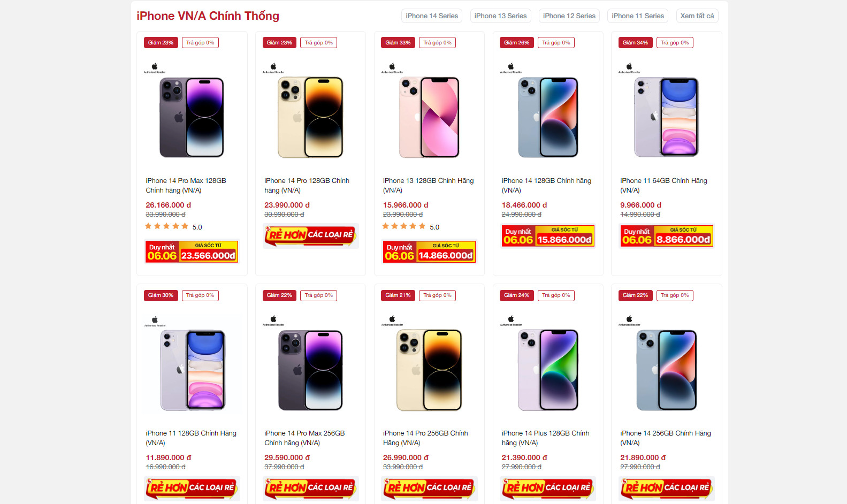847x504 pixels.
Task: Click Trả góp 0% badge on iPhone 14 Pro Max 128GB
Action: [x=200, y=43]
